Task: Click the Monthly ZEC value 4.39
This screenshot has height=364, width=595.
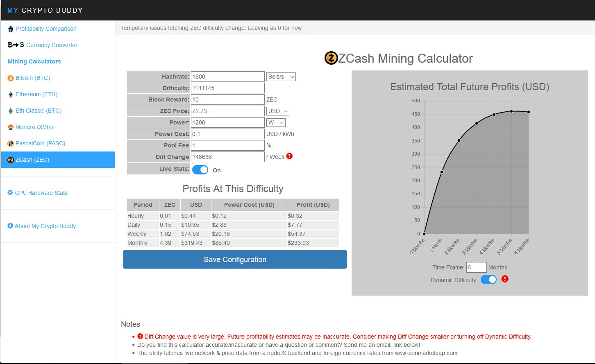Action: tap(166, 243)
